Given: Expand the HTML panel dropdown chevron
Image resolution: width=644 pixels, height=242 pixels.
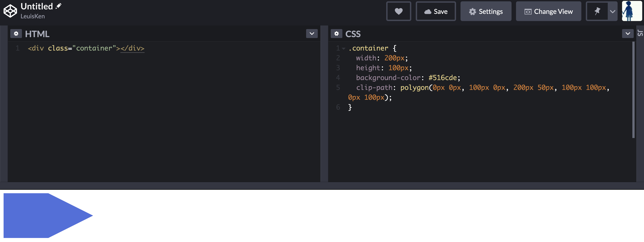Looking at the screenshot, I should [x=311, y=34].
